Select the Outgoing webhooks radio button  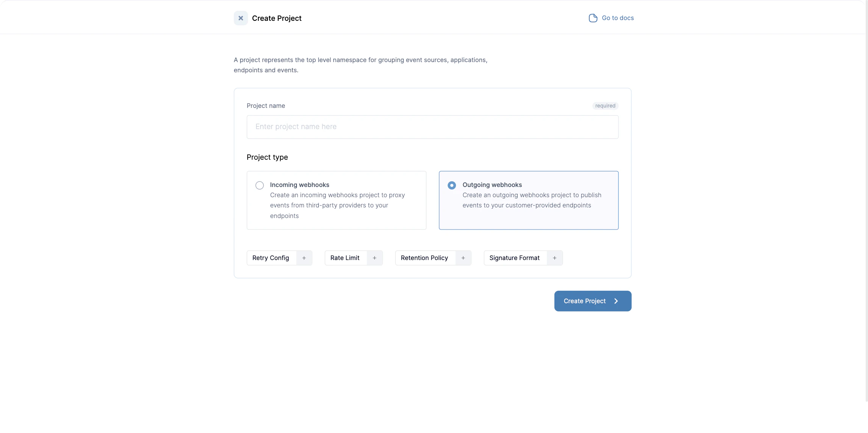coord(451,185)
